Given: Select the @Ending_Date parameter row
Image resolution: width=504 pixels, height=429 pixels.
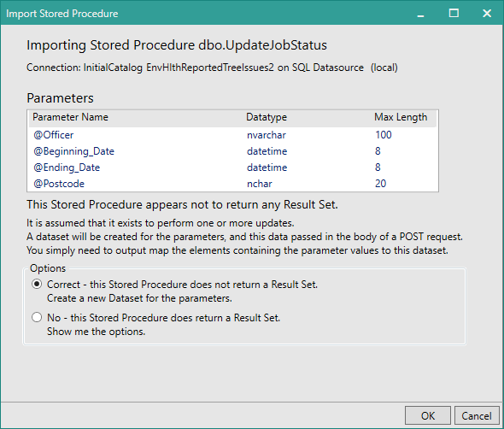Looking at the screenshot, I should click(x=232, y=167).
